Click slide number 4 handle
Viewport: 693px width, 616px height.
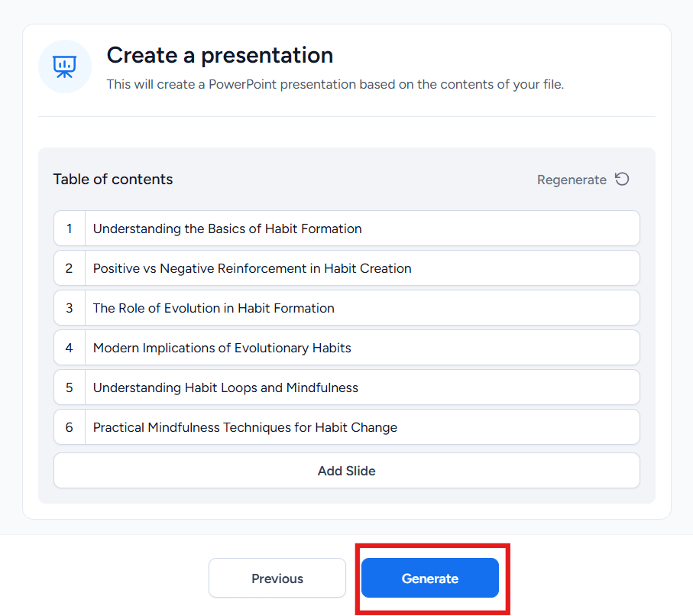(x=70, y=348)
